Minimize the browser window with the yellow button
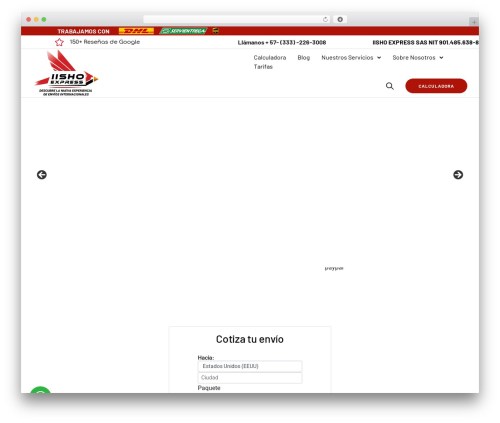500x423 pixels. 36,19
